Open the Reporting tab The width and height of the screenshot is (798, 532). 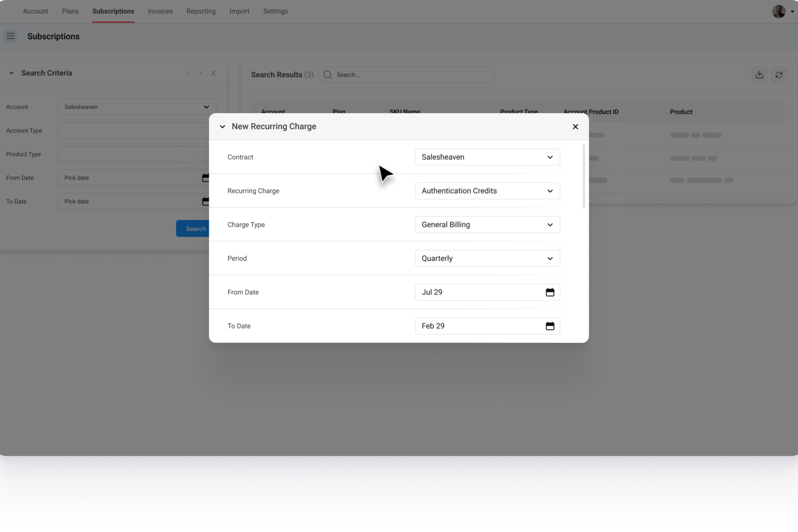[201, 11]
